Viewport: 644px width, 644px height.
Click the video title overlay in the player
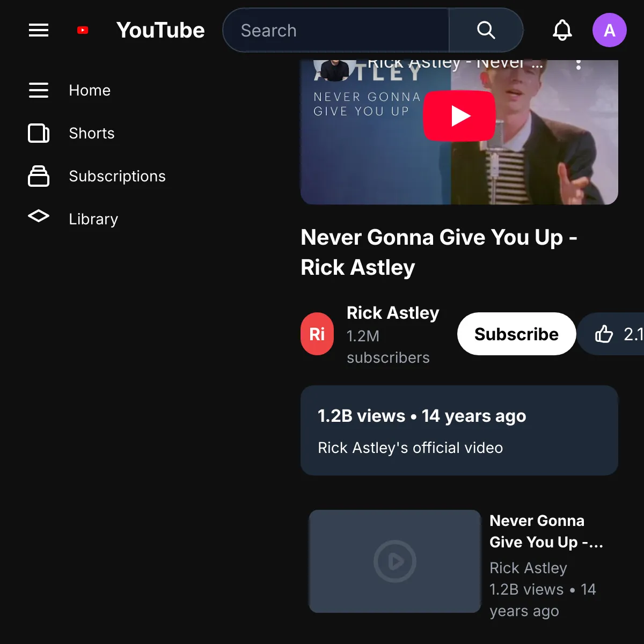455,64
